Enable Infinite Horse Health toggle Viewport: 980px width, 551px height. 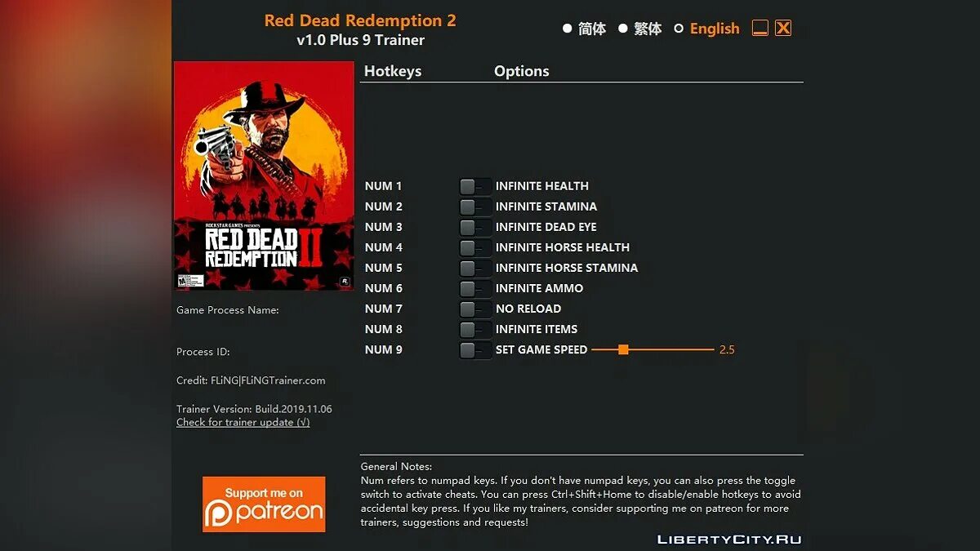click(x=475, y=248)
